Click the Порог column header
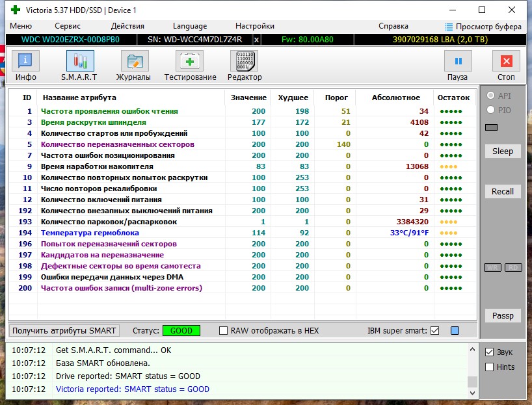This screenshot has width=532, height=405. coord(336,98)
